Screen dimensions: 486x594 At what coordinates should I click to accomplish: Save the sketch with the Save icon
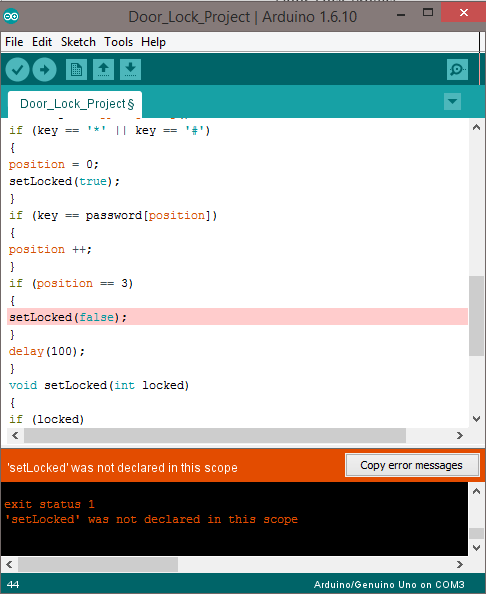tap(130, 70)
